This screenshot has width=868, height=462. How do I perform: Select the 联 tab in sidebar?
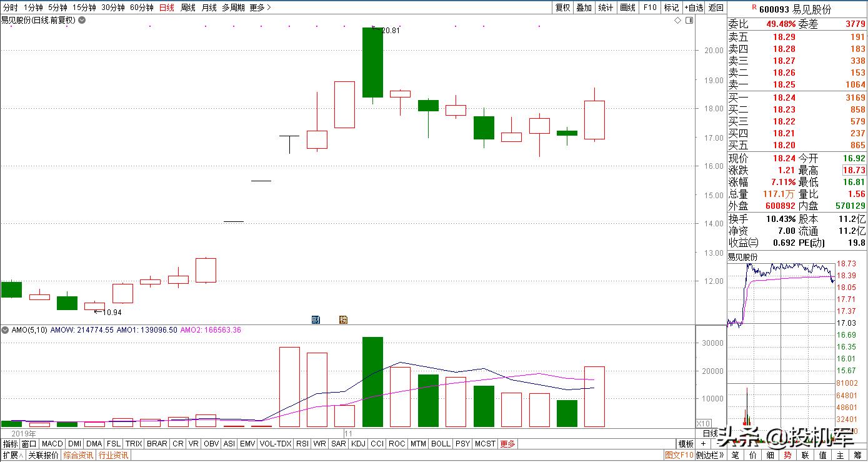(806, 455)
